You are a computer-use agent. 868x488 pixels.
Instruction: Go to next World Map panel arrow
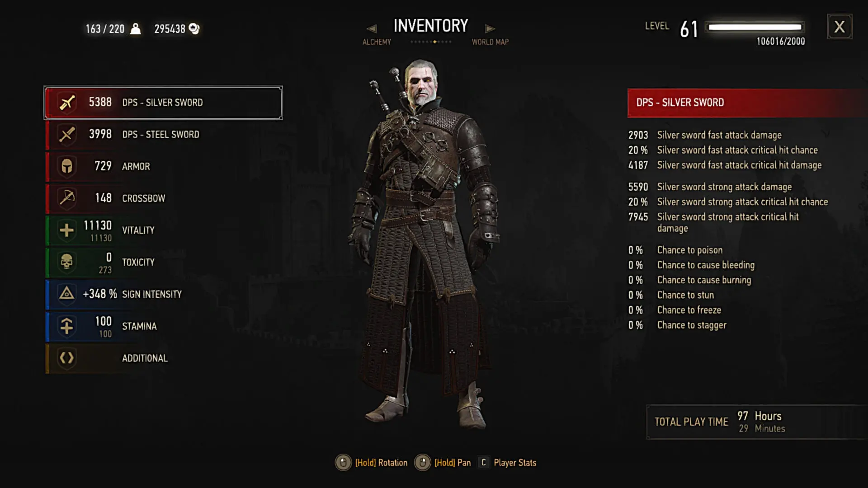490,29
